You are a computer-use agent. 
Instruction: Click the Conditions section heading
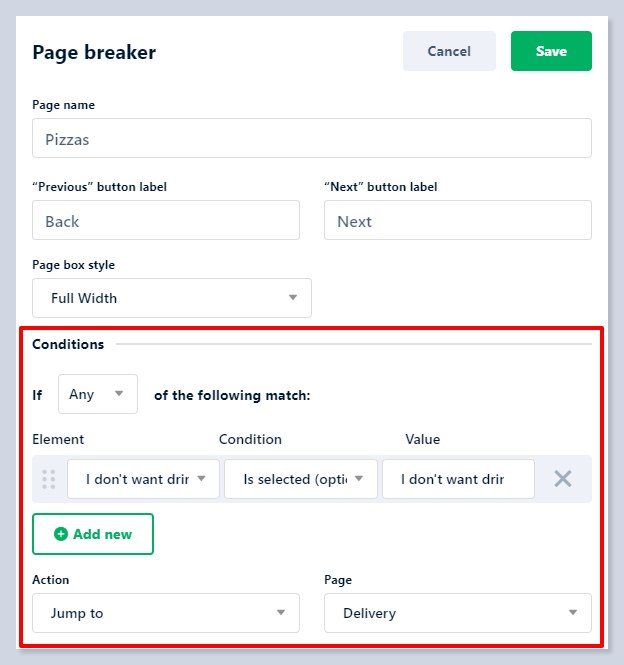pos(68,344)
